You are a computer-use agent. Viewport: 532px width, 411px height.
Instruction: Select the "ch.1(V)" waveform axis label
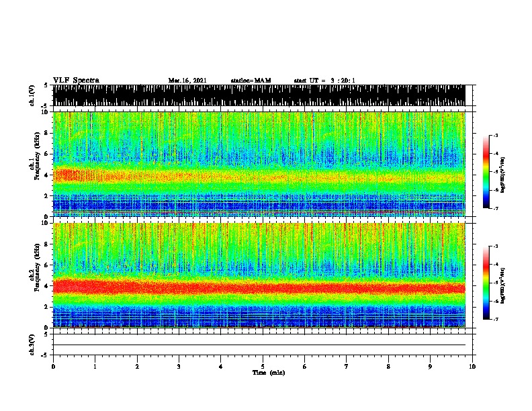coord(32,95)
